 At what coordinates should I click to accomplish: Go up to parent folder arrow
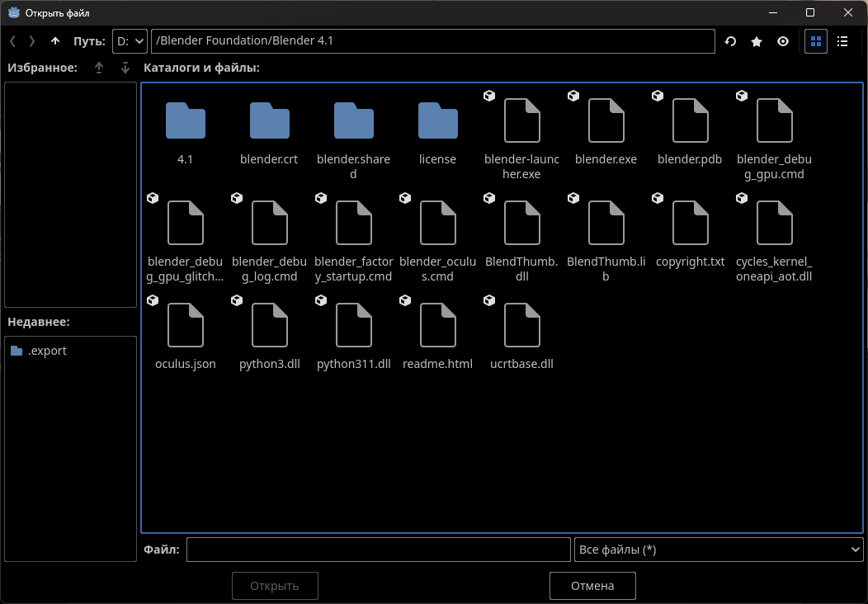[54, 41]
